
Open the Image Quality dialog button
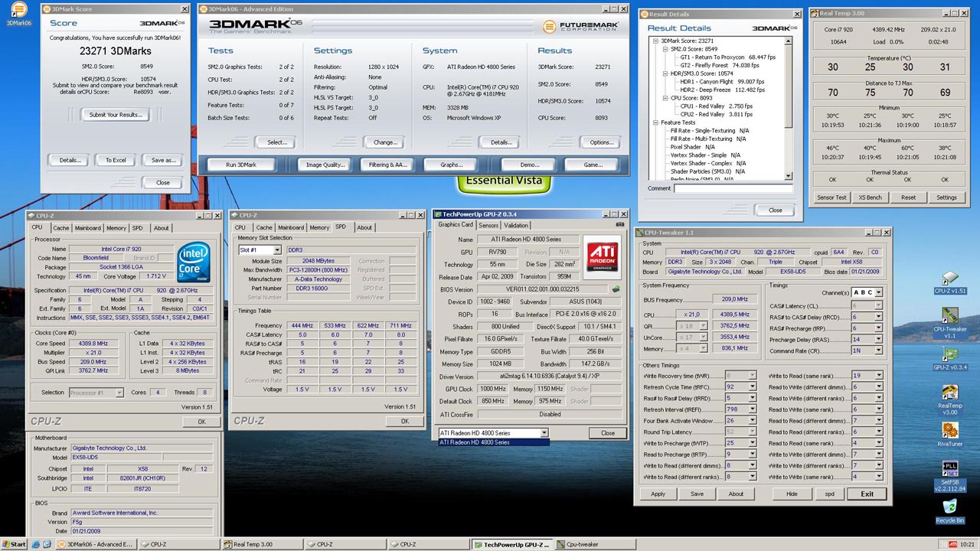tap(325, 165)
